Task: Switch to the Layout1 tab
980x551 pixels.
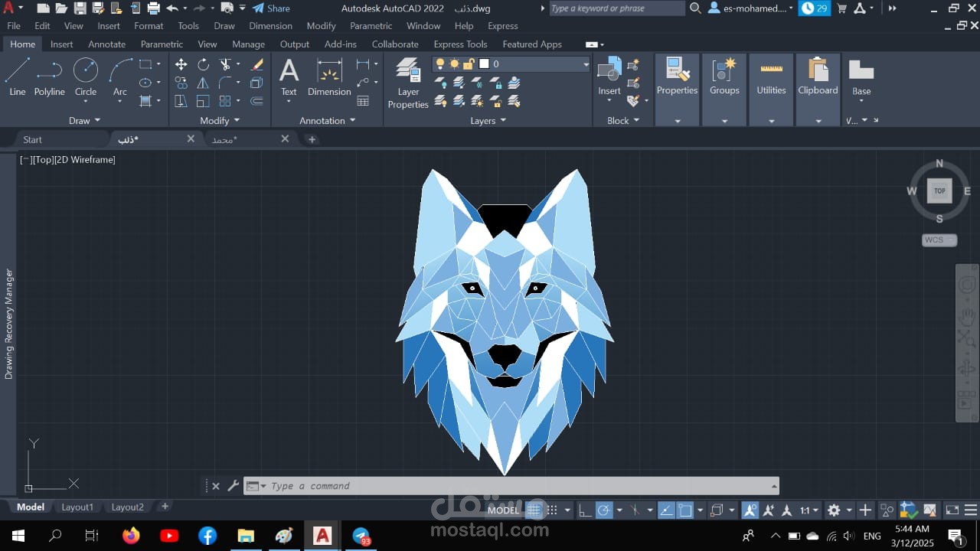Action: [x=77, y=507]
